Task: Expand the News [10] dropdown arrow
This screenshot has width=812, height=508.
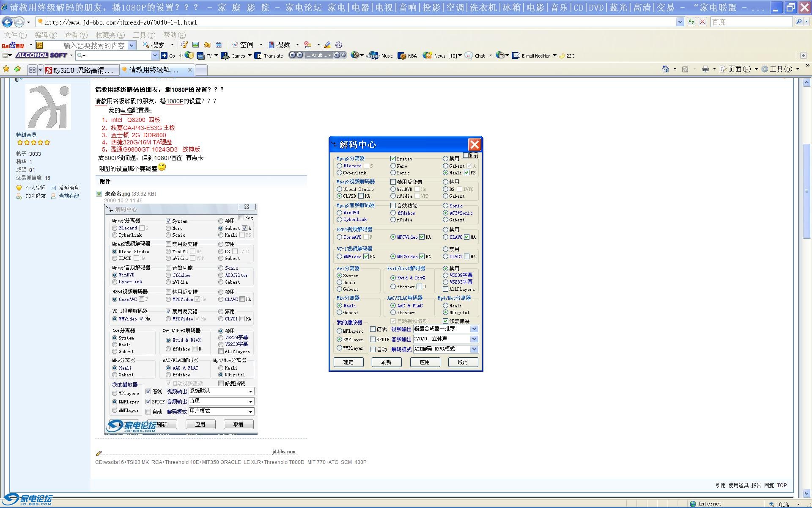Action: click(460, 55)
